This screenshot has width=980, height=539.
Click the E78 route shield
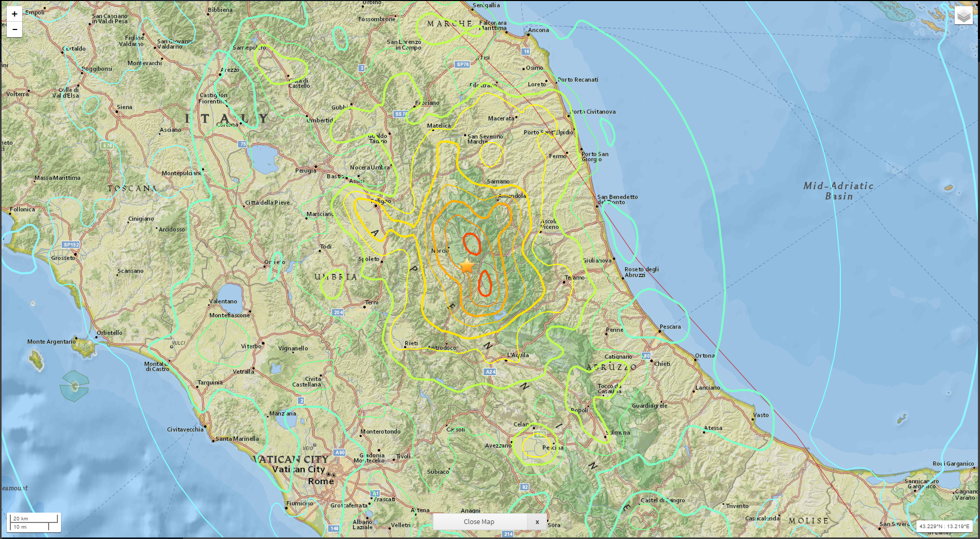107,146
